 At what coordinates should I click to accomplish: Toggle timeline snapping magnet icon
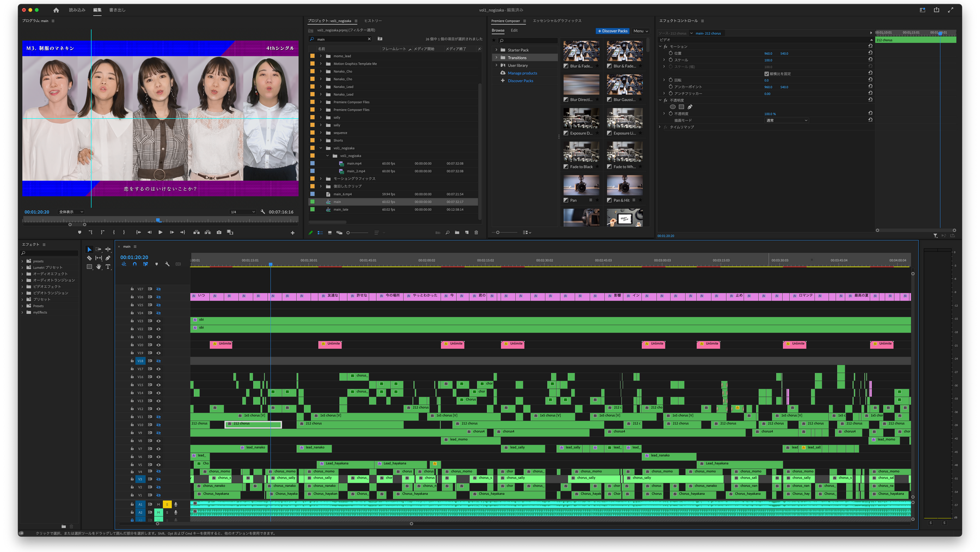(x=134, y=264)
